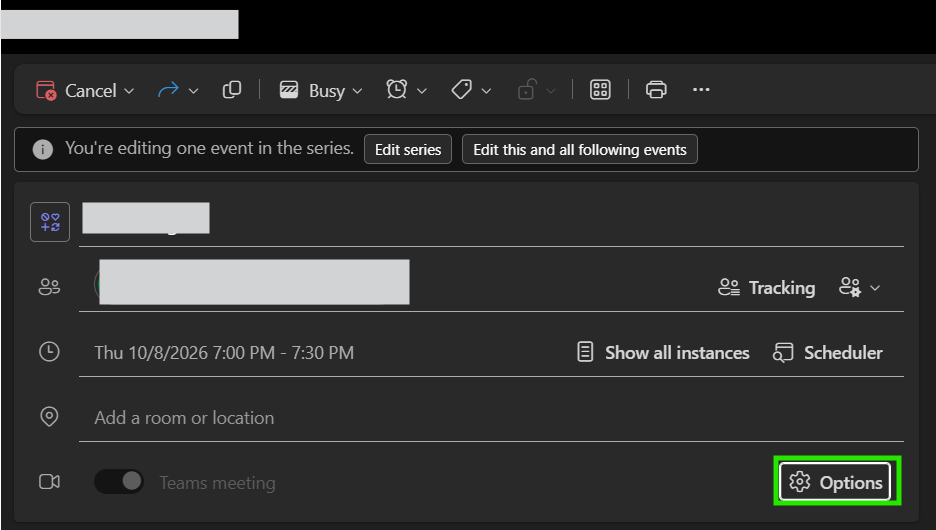The image size is (936, 530).
Task: Click the Teams meeting label
Action: pos(217,483)
